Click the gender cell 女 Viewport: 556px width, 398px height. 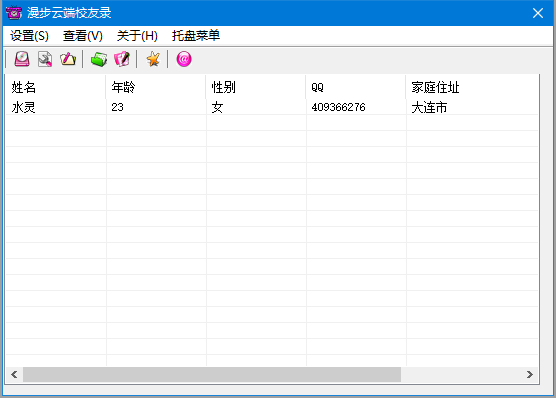(217, 107)
